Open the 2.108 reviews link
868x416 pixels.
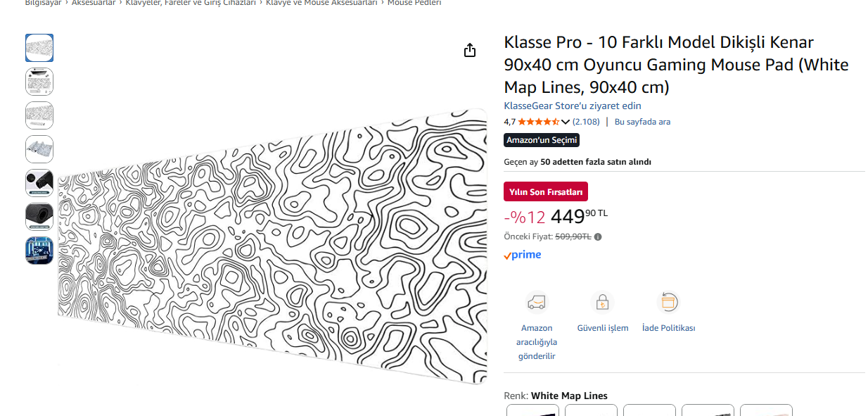point(586,122)
